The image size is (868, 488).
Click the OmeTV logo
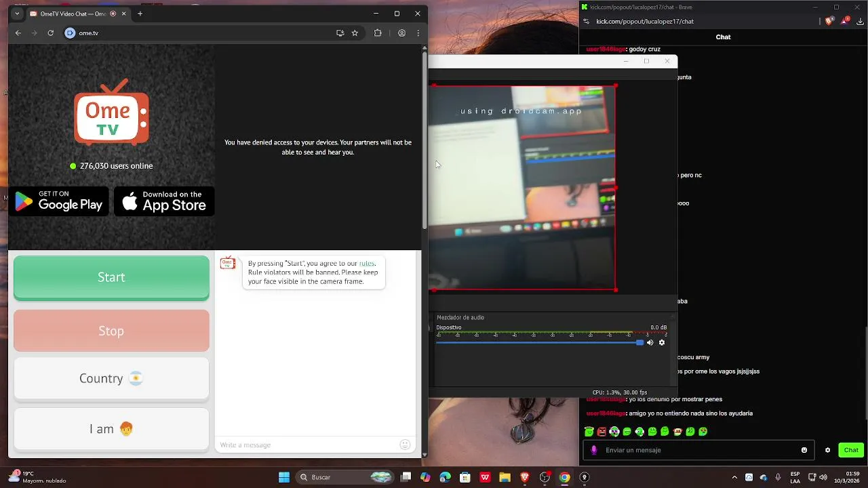point(111,113)
